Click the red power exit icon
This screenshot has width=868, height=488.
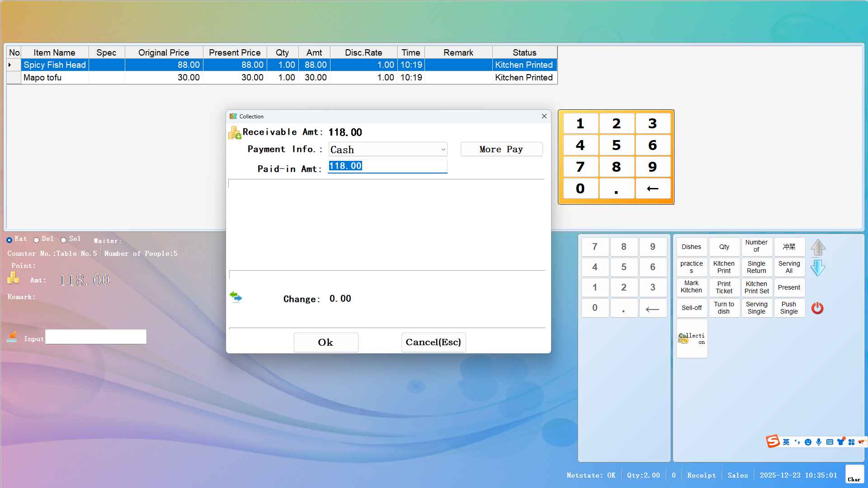[x=817, y=308]
